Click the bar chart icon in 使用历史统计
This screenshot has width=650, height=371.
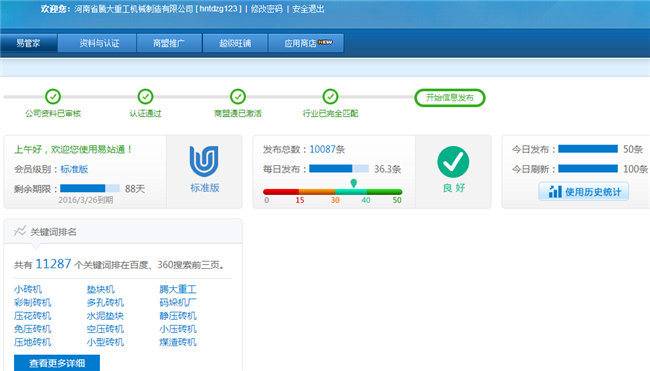555,192
